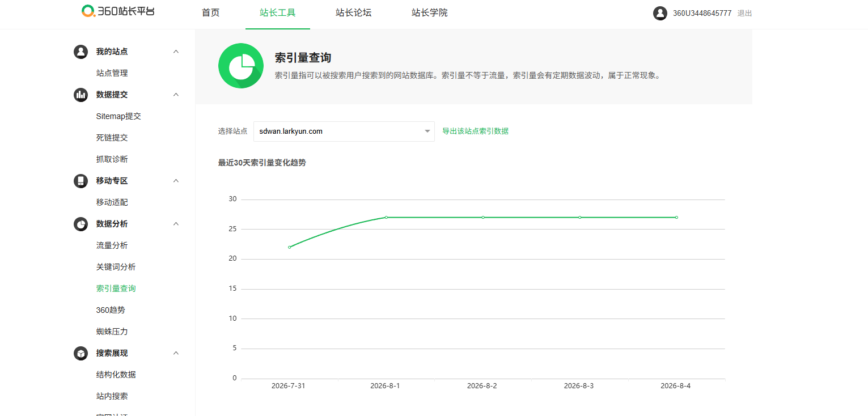The height and width of the screenshot is (416, 868).
Task: Open 360趋势 in the sidebar
Action: point(111,310)
